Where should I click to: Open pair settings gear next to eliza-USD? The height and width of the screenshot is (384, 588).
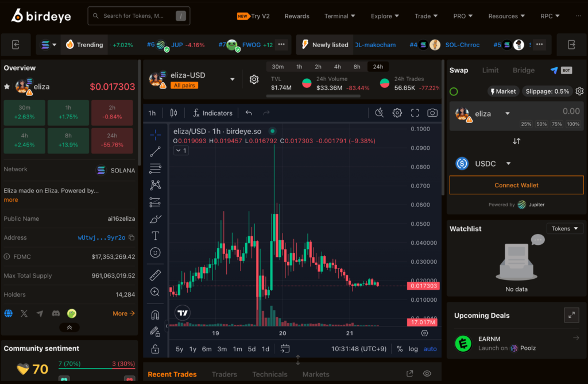[x=254, y=79]
